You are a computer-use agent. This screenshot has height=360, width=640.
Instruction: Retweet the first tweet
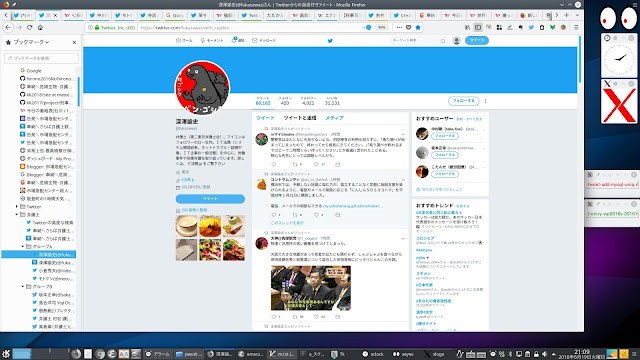point(295,164)
